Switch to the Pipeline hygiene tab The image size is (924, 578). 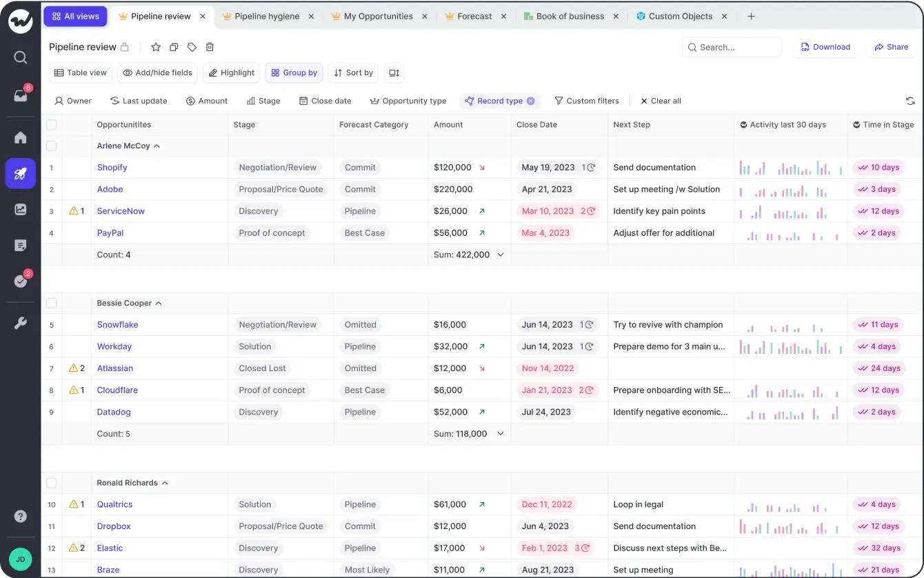(x=267, y=17)
